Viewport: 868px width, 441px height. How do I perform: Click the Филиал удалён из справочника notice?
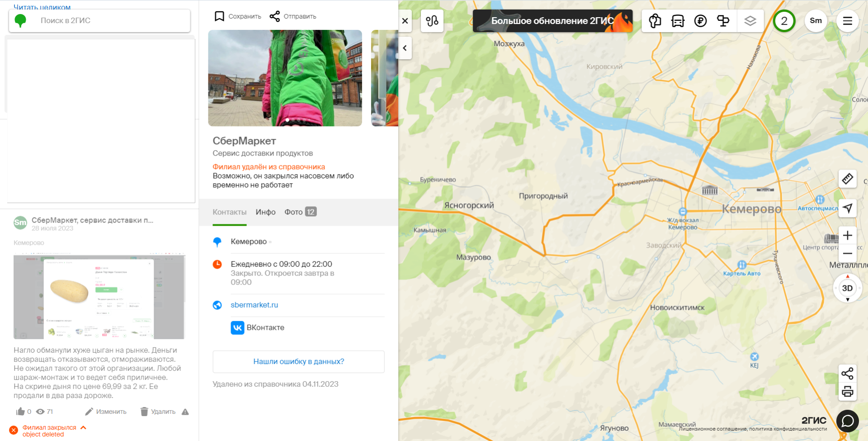tap(269, 167)
